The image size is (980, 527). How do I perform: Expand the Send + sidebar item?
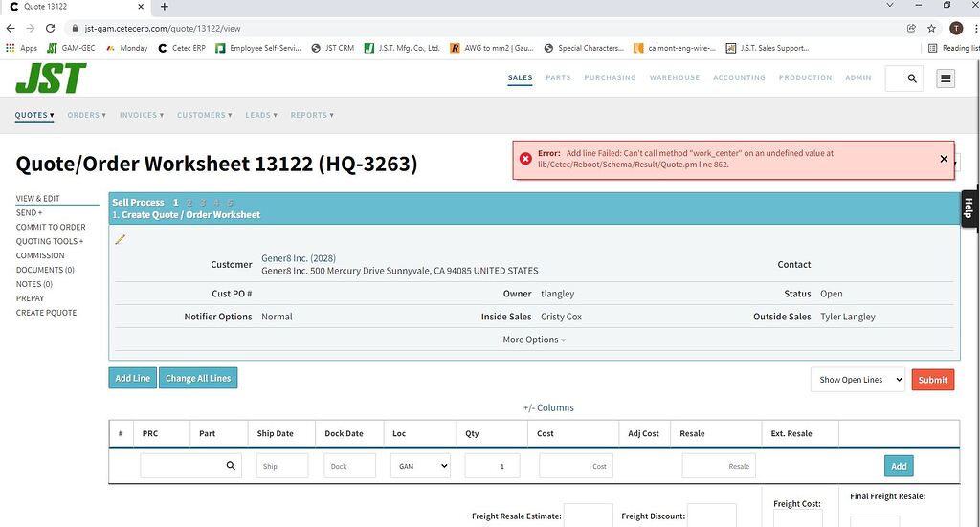[x=30, y=213]
